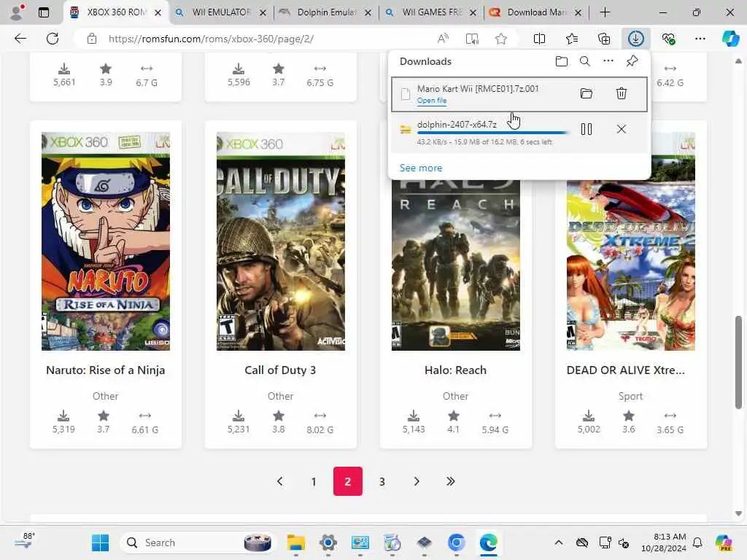Click taskbar Search box
This screenshot has width=747, height=560.
(x=198, y=542)
